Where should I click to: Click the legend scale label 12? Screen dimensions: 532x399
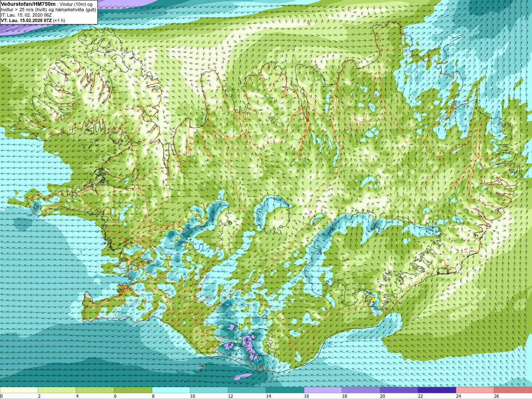(231, 396)
